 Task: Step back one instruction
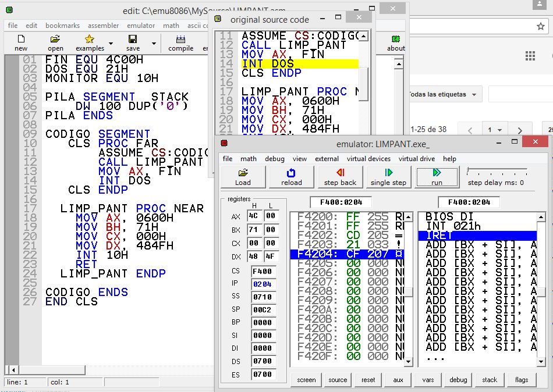340,177
